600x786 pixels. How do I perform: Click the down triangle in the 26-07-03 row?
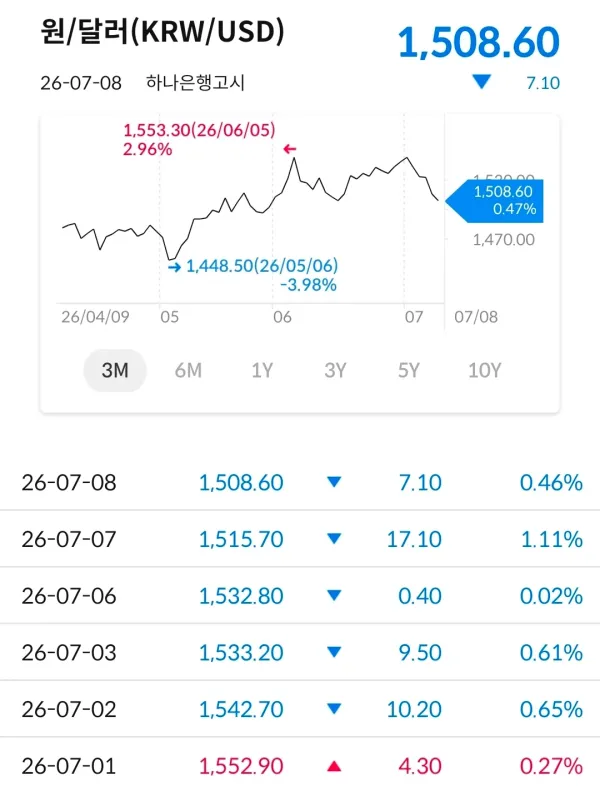pos(334,652)
